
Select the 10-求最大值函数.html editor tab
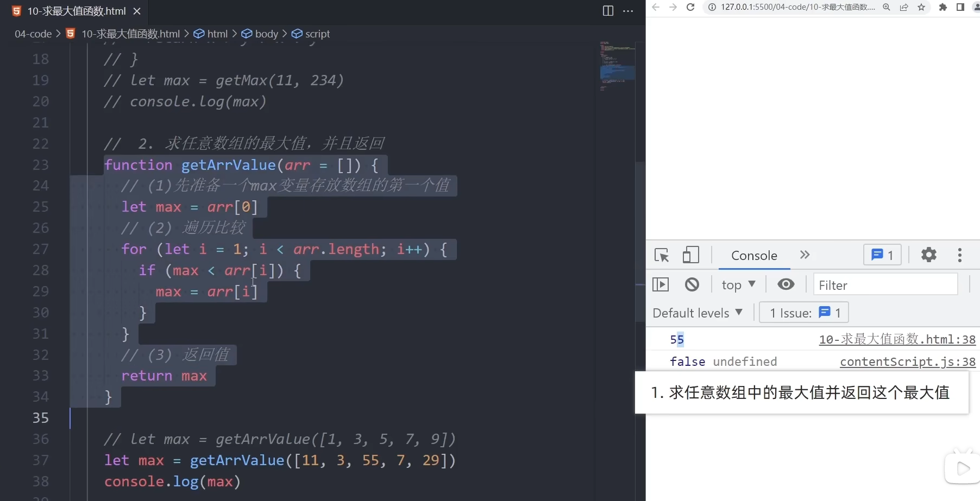77,11
